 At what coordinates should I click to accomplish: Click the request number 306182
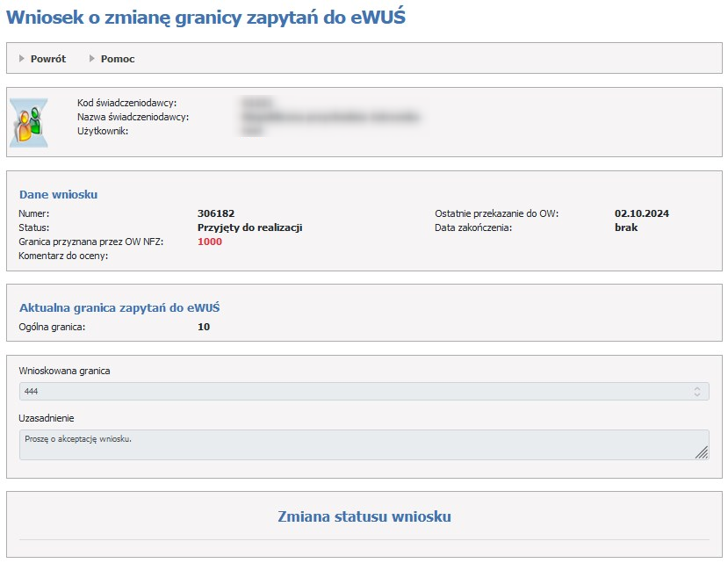[216, 213]
